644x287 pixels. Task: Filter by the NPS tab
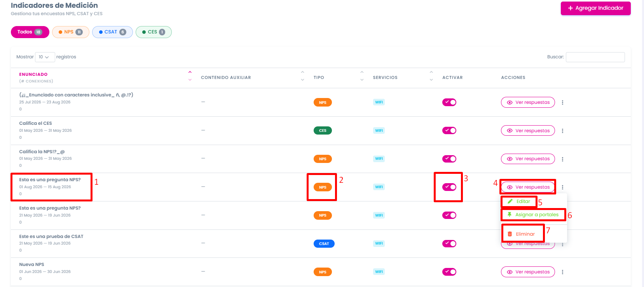click(x=71, y=32)
